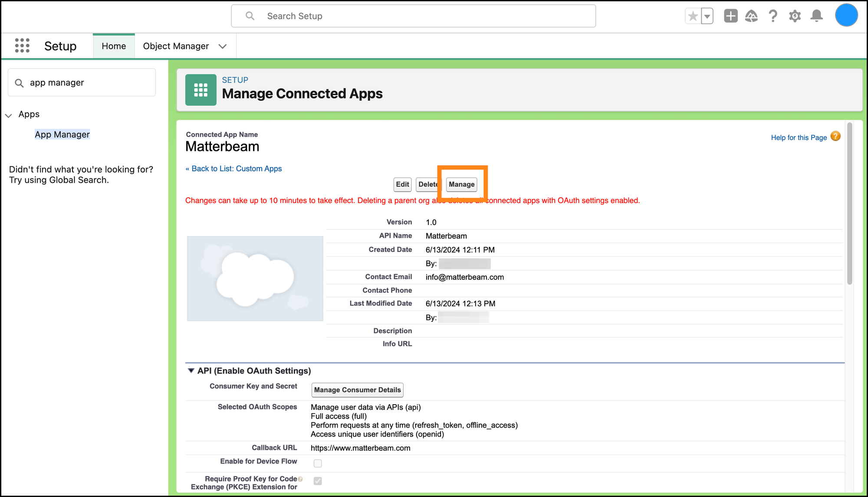Follow Back to List: Custom Apps link
This screenshot has height=497, width=868.
237,169
